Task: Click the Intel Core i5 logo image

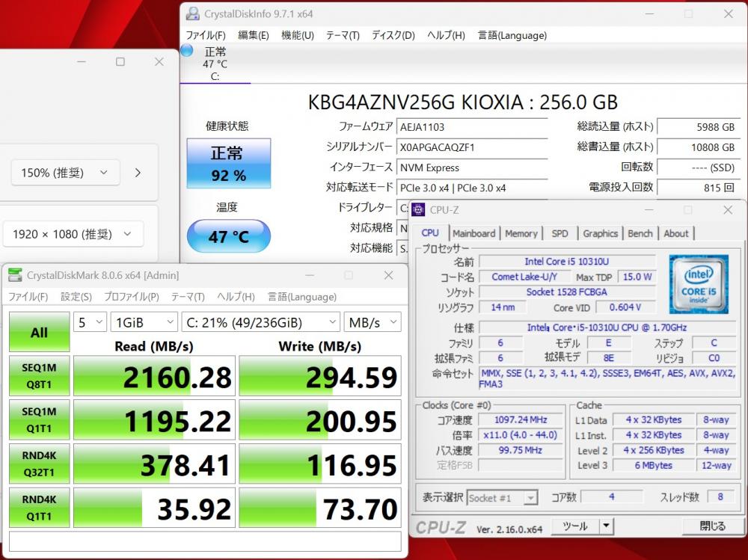Action: (699, 284)
